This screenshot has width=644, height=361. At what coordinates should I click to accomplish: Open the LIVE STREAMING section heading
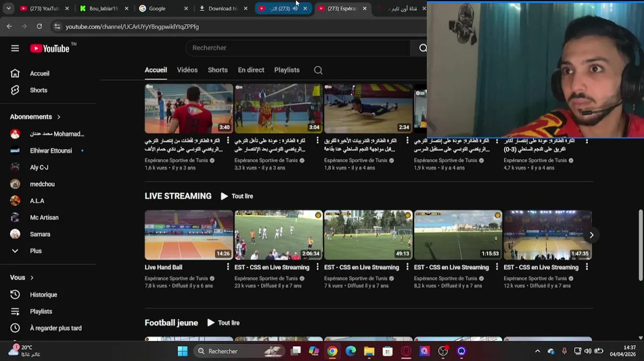click(178, 196)
